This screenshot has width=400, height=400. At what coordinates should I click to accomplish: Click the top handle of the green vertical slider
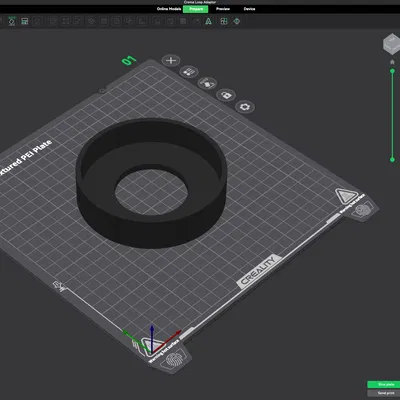(392, 71)
